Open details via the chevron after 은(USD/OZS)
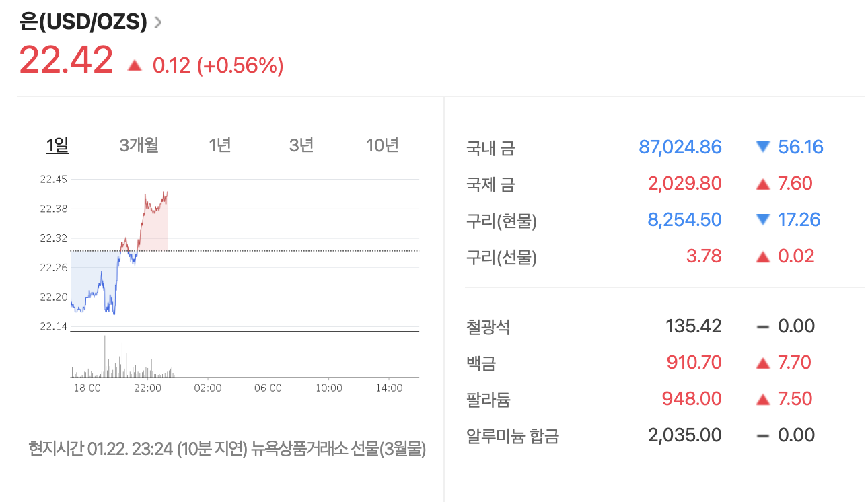 pos(156,21)
